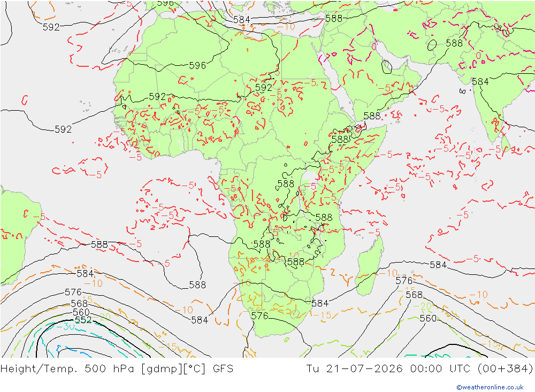Click the 576 label over South Africa
This screenshot has height=392, width=535.
click(259, 316)
